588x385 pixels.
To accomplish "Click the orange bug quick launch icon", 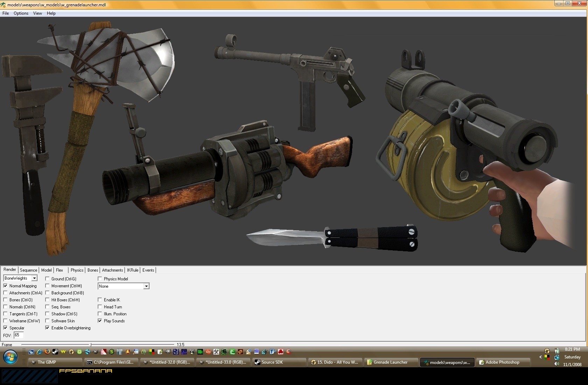I will [128, 352].
